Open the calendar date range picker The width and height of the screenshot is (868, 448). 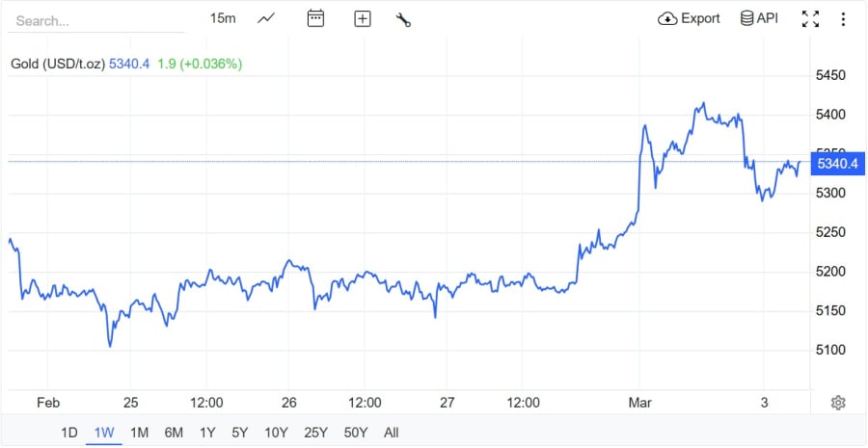(315, 18)
